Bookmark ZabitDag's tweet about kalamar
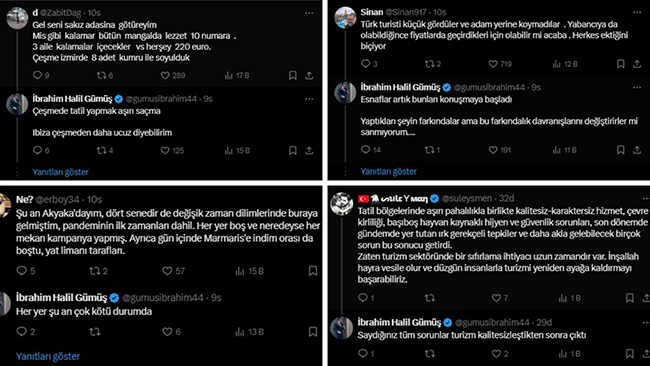Screen dimensions: 650x366 point(293,75)
